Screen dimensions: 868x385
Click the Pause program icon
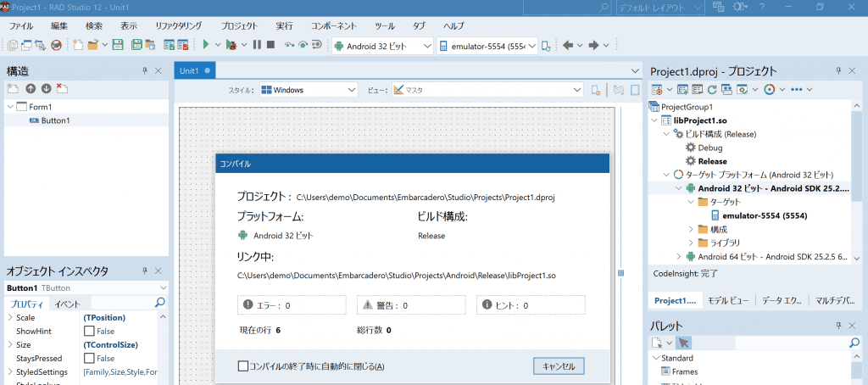coord(257,46)
